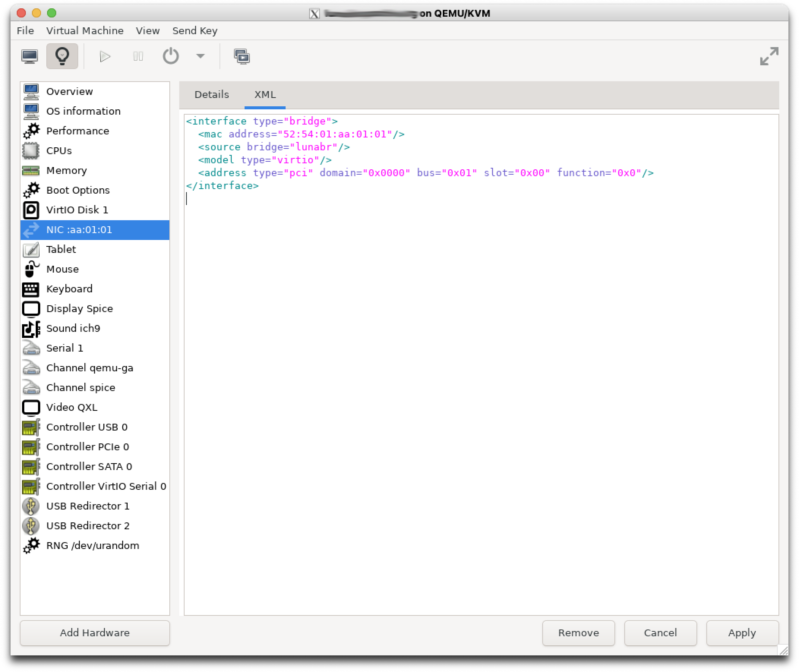Select USB Redirector 2
This screenshot has height=672, width=799.
(95, 526)
